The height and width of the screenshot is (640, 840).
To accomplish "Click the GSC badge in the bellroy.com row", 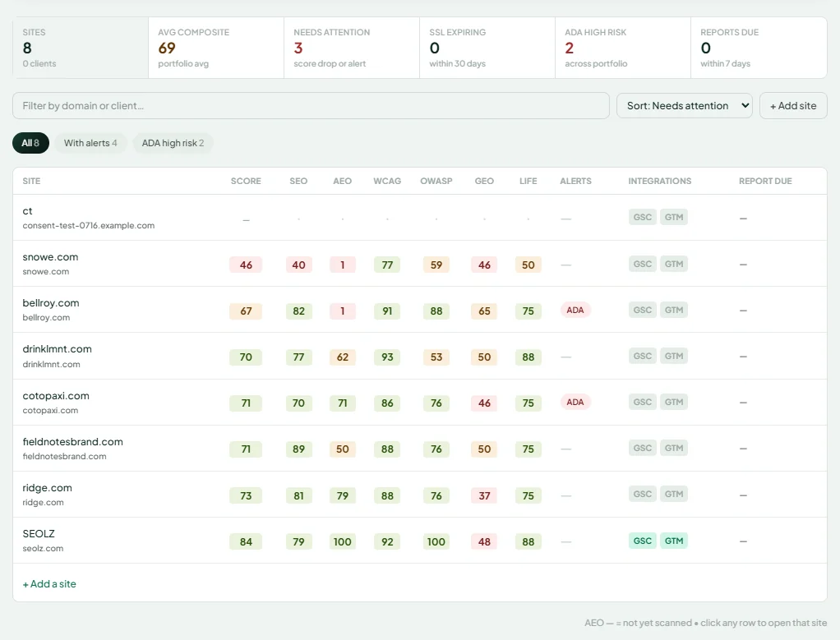I will tap(642, 310).
